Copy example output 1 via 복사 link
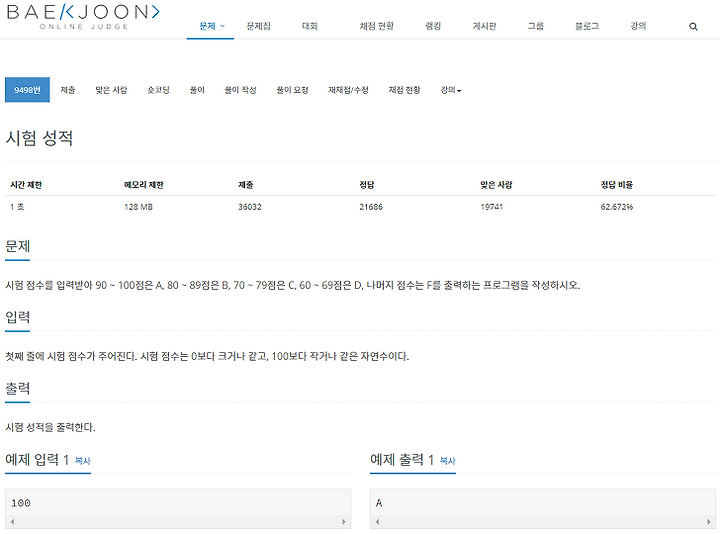Viewport: 720px width, 534px height. tap(448, 461)
